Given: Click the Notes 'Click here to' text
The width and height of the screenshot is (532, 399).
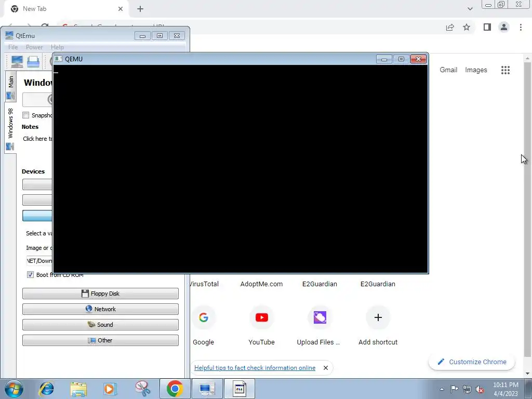Looking at the screenshot, I should point(37,138).
